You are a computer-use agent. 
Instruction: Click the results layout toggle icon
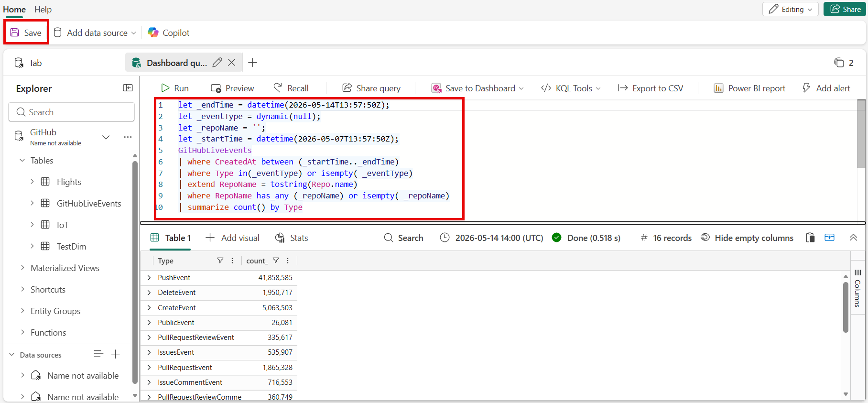(x=830, y=238)
